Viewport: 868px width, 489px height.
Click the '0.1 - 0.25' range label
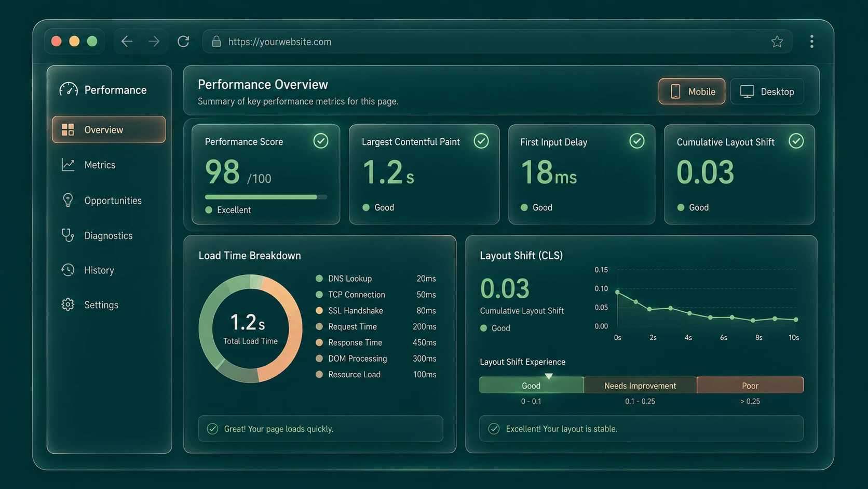click(x=640, y=401)
